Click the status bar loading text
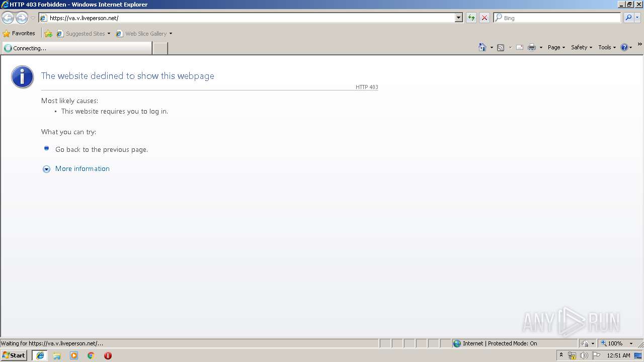The height and width of the screenshot is (362, 644). (52, 343)
